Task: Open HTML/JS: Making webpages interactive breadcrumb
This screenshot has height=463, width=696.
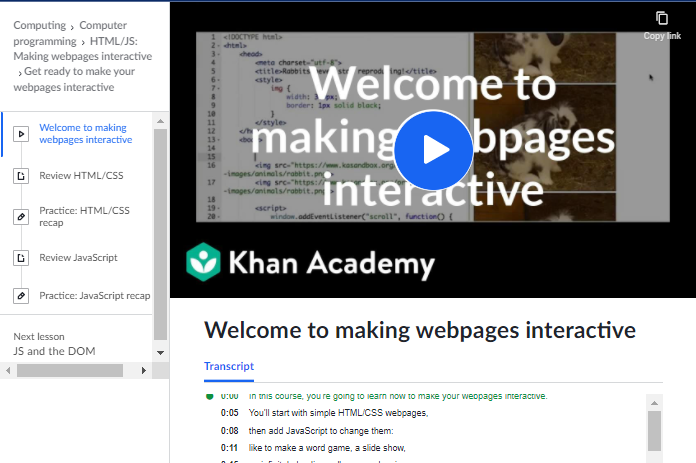Action: [x=83, y=49]
